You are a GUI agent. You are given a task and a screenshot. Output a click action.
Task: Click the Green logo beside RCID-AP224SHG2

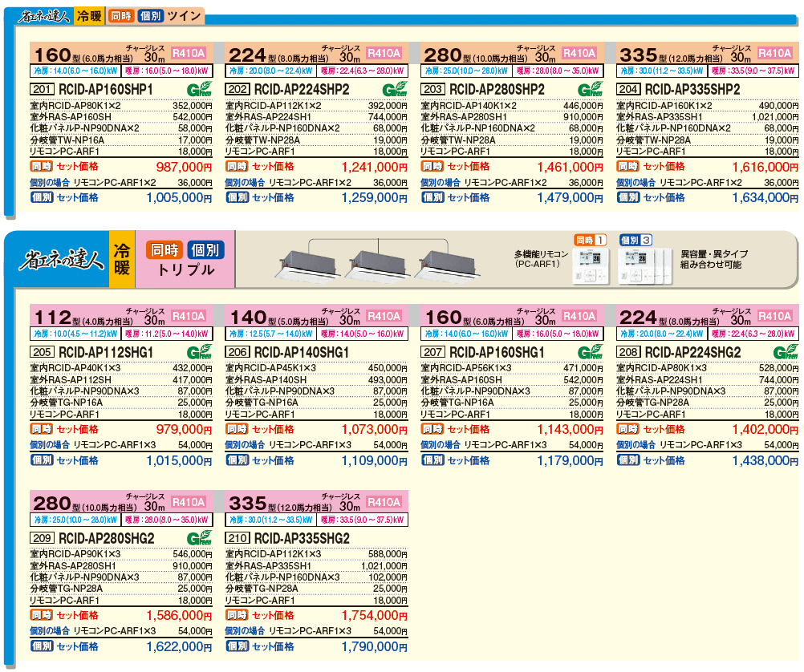[x=786, y=352]
